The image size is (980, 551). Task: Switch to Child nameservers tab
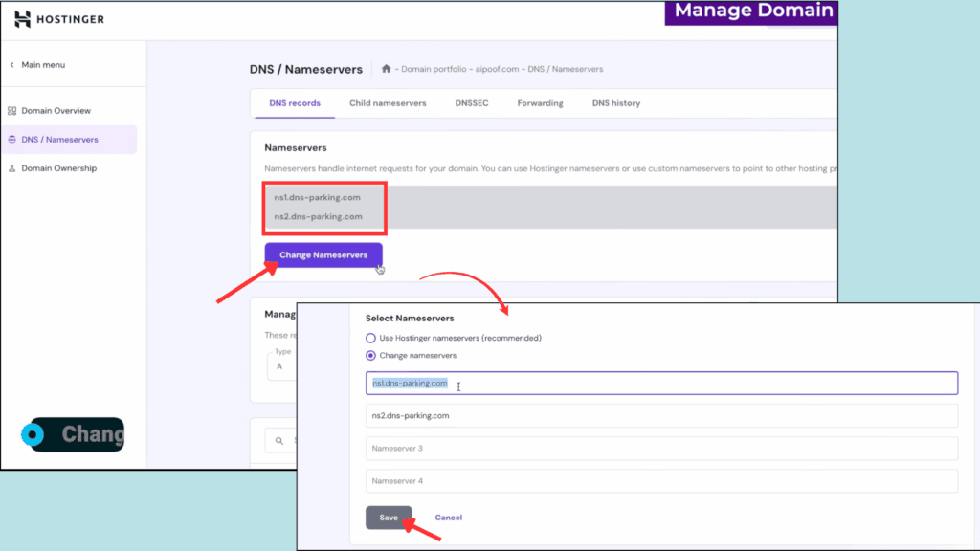coord(388,103)
